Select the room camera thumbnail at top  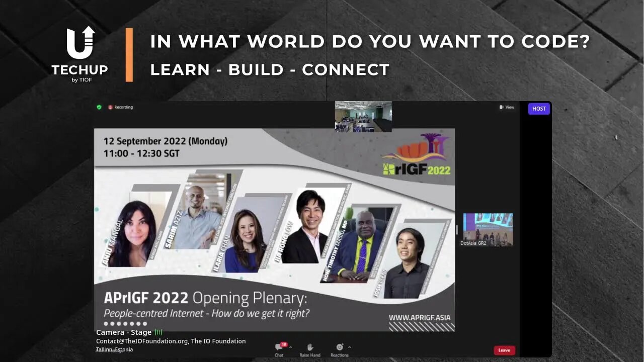363,117
